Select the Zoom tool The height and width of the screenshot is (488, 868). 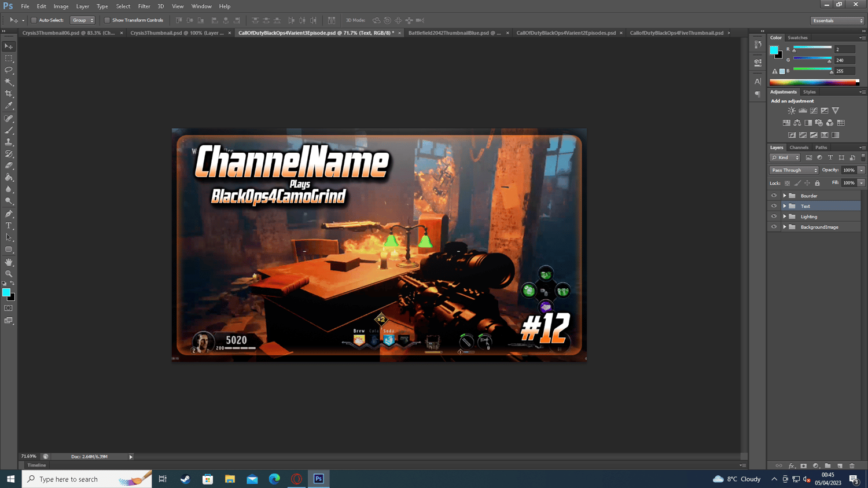click(9, 274)
